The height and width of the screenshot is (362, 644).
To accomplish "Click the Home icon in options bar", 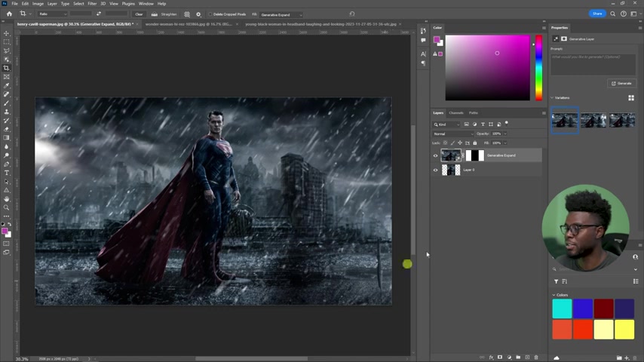I will [x=9, y=14].
